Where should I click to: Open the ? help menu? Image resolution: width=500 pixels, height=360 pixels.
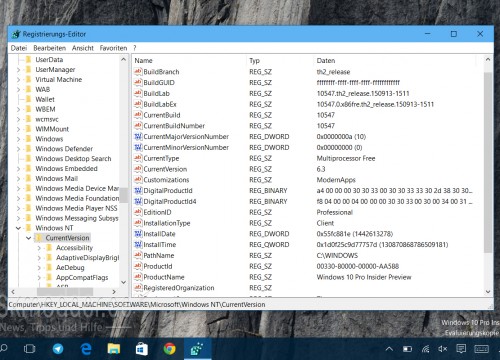135,48
